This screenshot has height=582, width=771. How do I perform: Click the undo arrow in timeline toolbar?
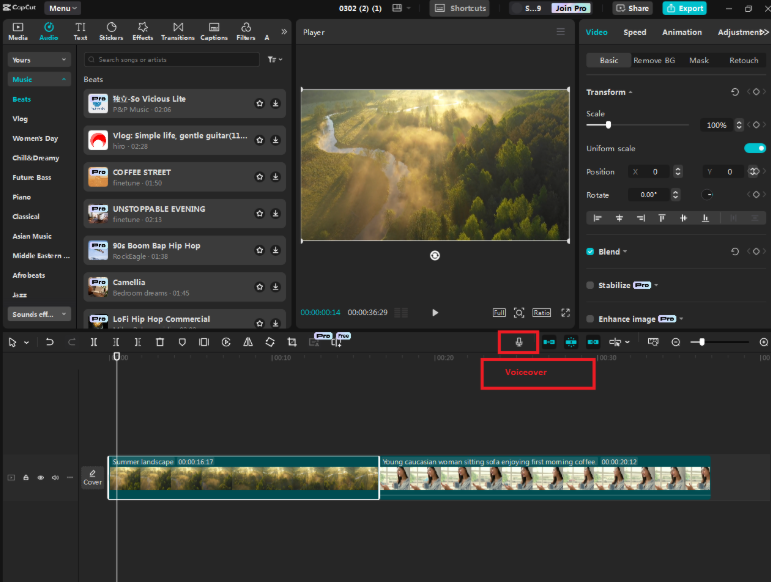(50, 342)
